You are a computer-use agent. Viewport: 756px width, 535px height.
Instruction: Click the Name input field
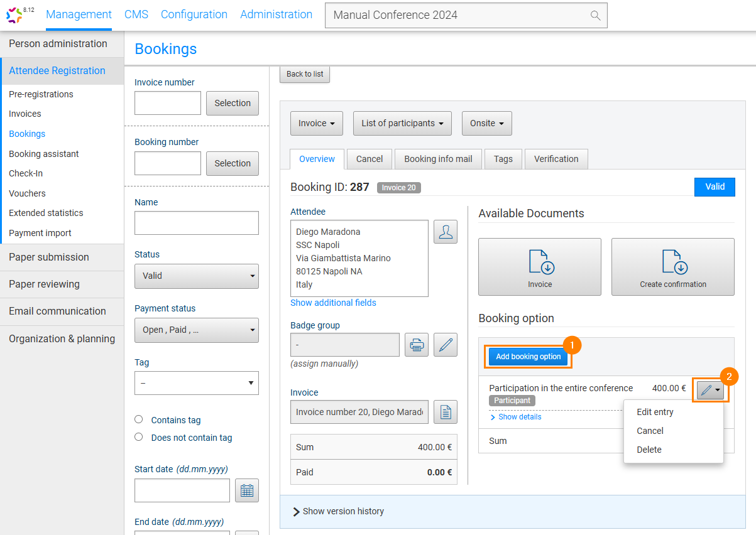(x=196, y=223)
